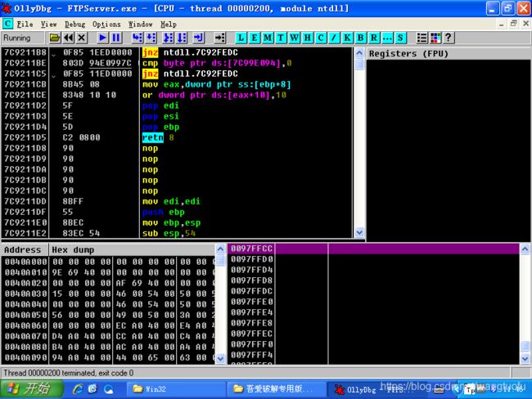Show Patches via slash toolbar button

click(x=333, y=38)
